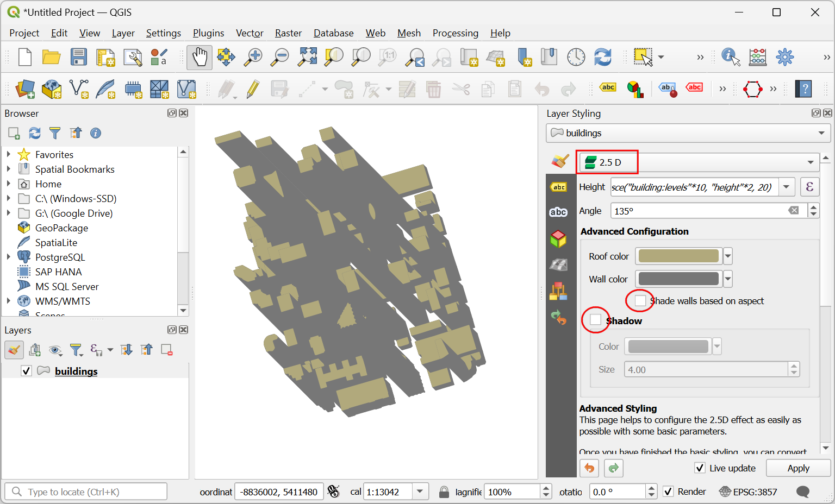Click the Roof color swatch
The image size is (835, 504).
[x=678, y=256]
